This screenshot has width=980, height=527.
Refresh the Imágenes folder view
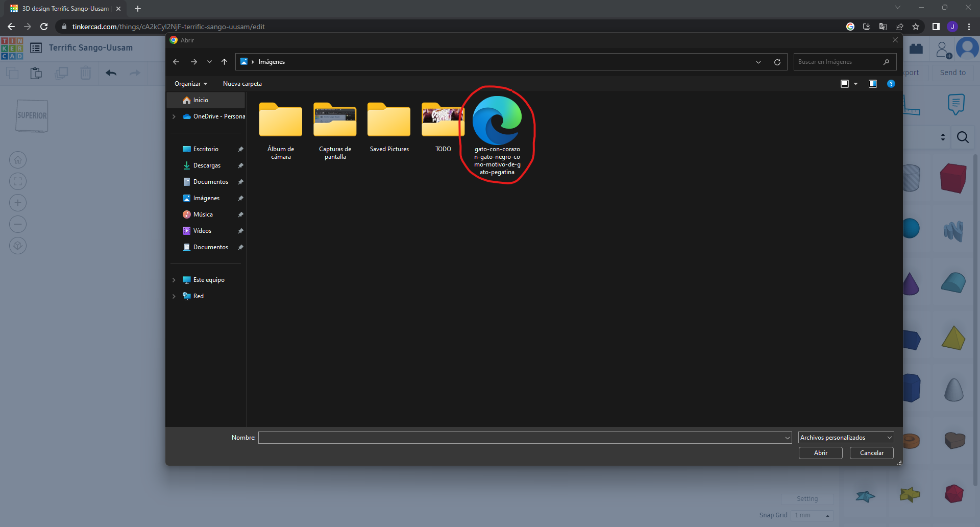[777, 62]
